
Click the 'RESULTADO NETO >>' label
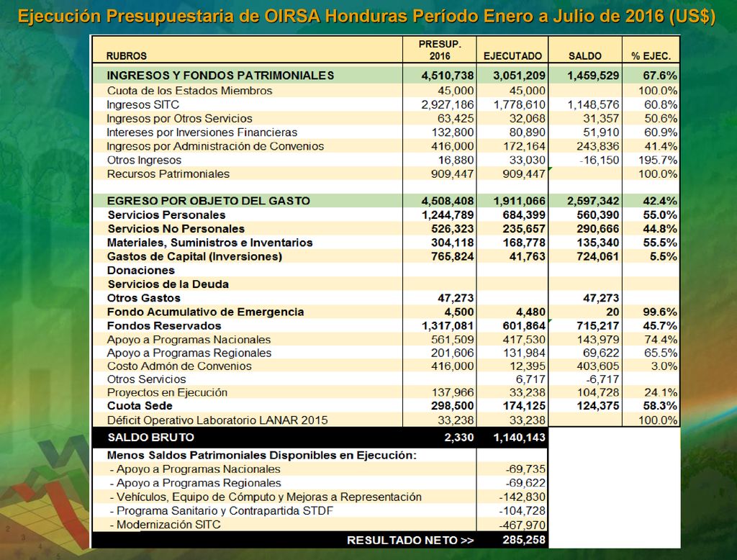(x=410, y=541)
